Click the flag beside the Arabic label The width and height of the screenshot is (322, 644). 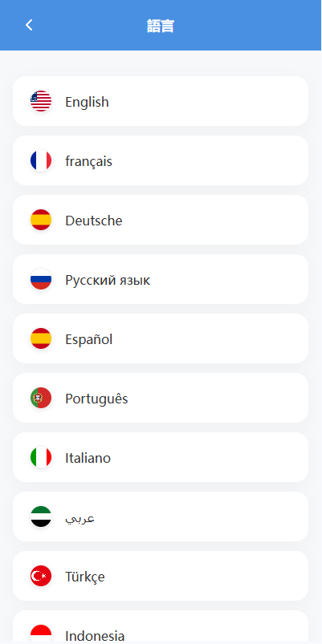(x=41, y=516)
